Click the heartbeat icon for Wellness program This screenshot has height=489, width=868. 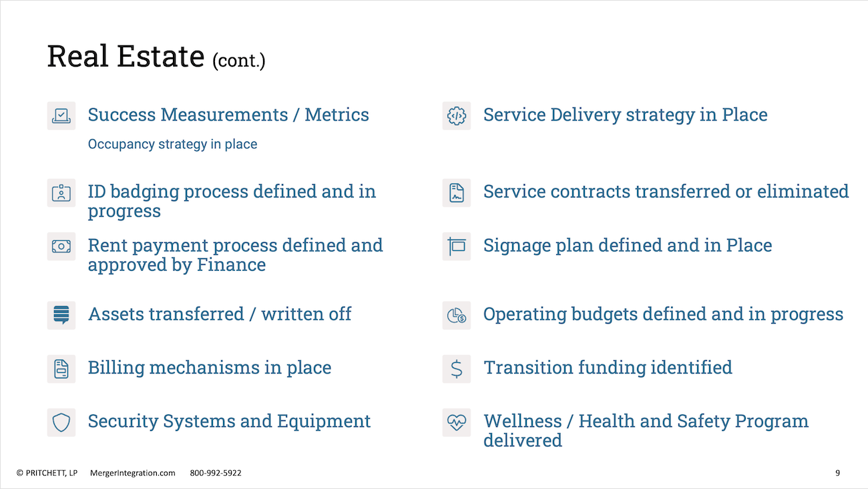tap(456, 422)
